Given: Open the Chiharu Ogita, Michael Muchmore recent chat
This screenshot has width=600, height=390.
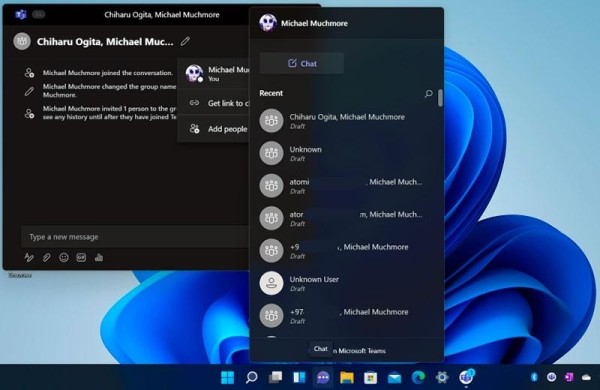Looking at the screenshot, I should pos(346,121).
